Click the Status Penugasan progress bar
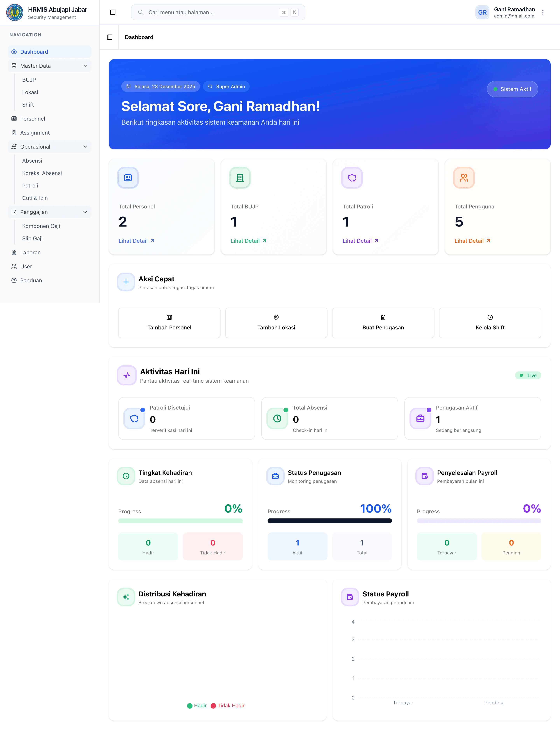This screenshot has height=730, width=560. click(329, 521)
